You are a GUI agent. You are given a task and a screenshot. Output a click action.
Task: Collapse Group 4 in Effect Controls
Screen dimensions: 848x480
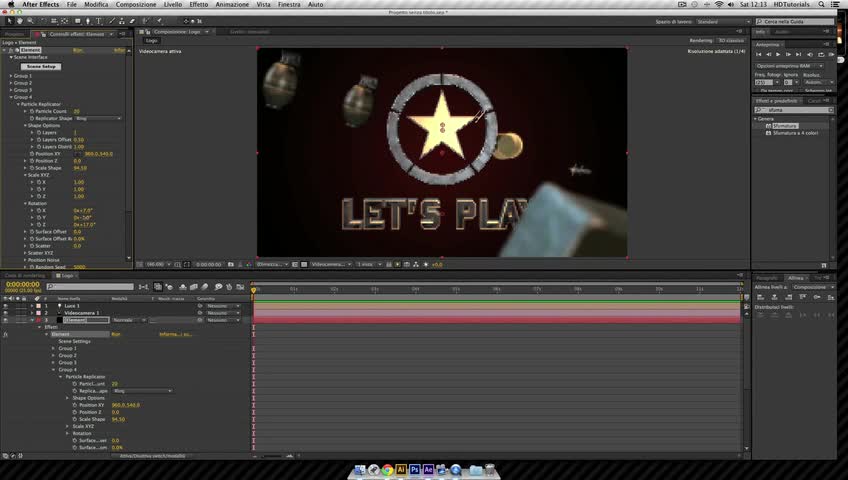click(11, 97)
